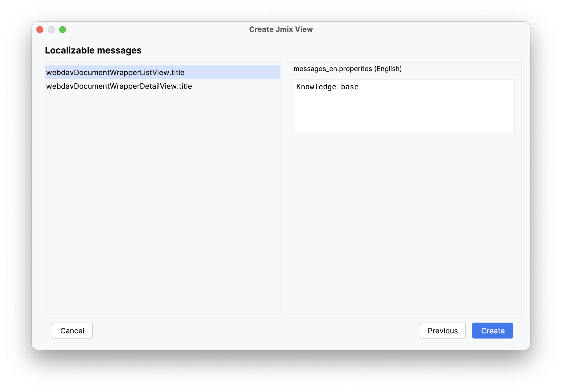Click the red close window control
Viewport: 562px width, 392px height.
coord(40,29)
